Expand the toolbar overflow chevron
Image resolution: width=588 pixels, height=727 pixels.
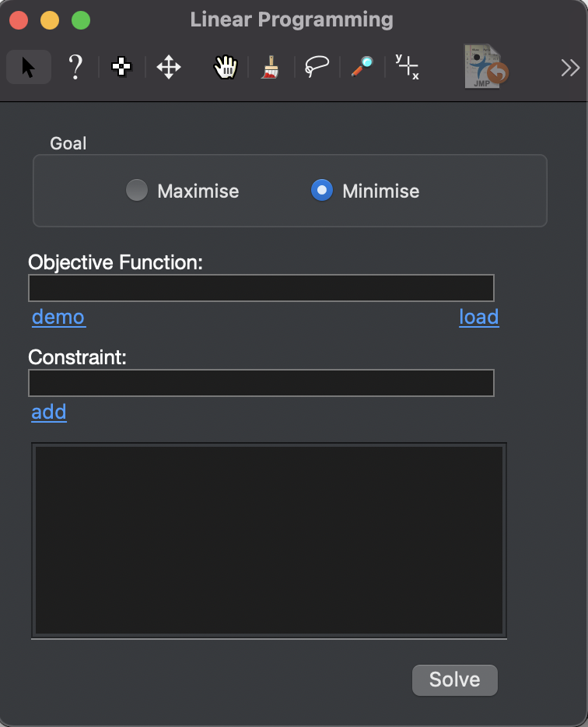pyautogui.click(x=570, y=68)
